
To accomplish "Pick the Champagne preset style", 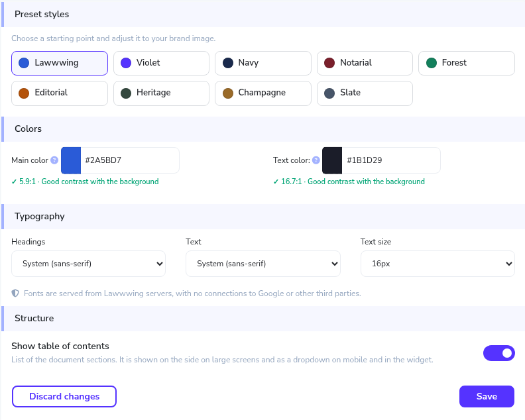I will [263, 93].
